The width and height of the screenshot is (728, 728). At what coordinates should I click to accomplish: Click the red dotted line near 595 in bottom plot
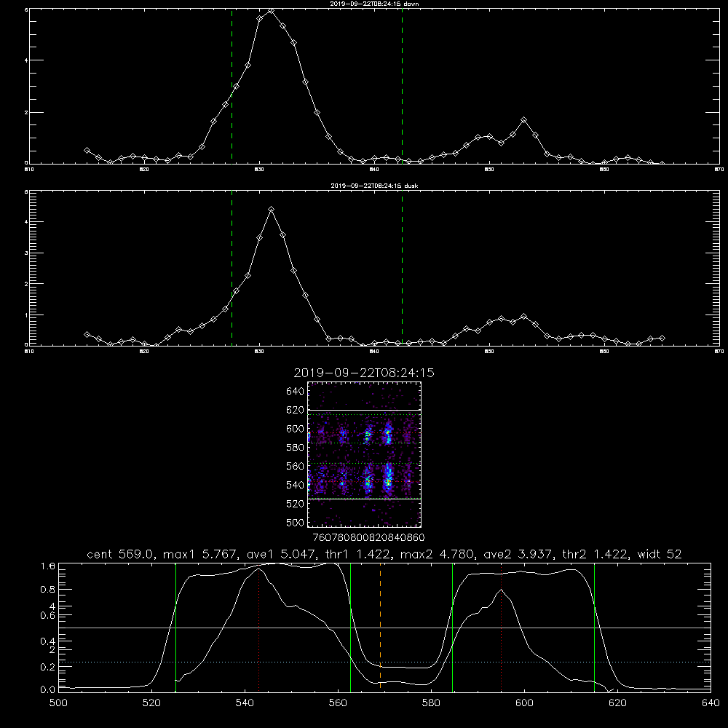502,627
